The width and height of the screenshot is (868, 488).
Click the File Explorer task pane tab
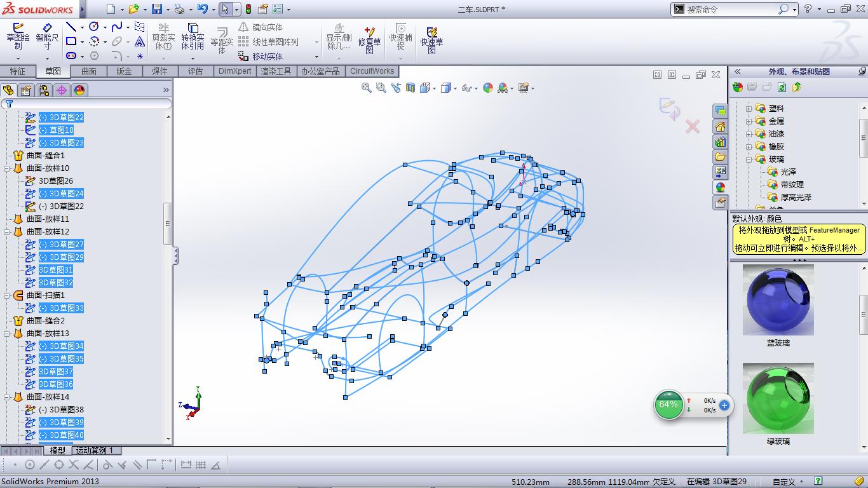pyautogui.click(x=720, y=156)
